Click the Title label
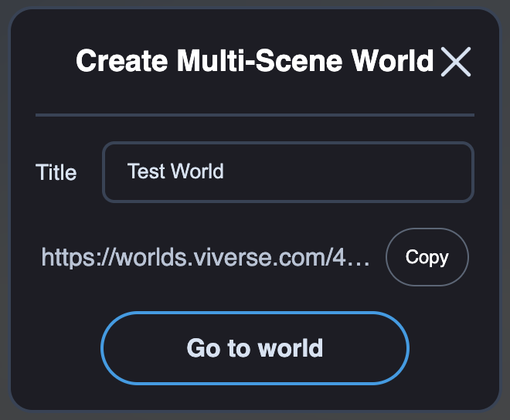 [x=56, y=172]
